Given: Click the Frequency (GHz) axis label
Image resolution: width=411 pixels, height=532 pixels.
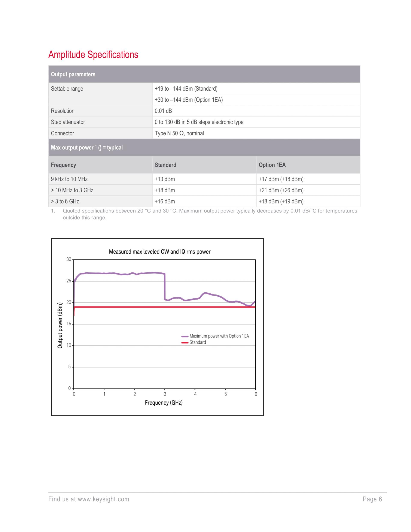Looking at the screenshot, I should 164,403.
